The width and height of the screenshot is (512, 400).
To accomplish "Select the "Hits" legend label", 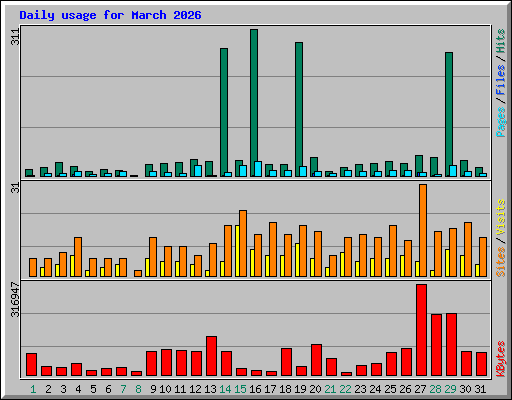I will (500, 41).
